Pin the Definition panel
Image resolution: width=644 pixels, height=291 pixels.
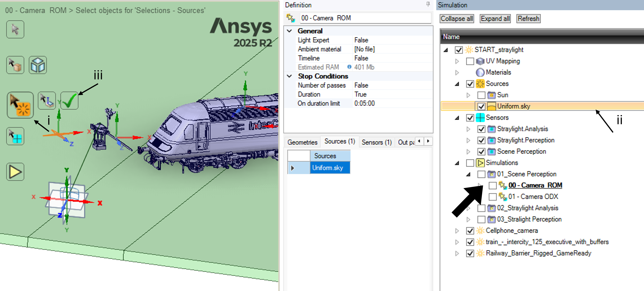[x=428, y=4]
